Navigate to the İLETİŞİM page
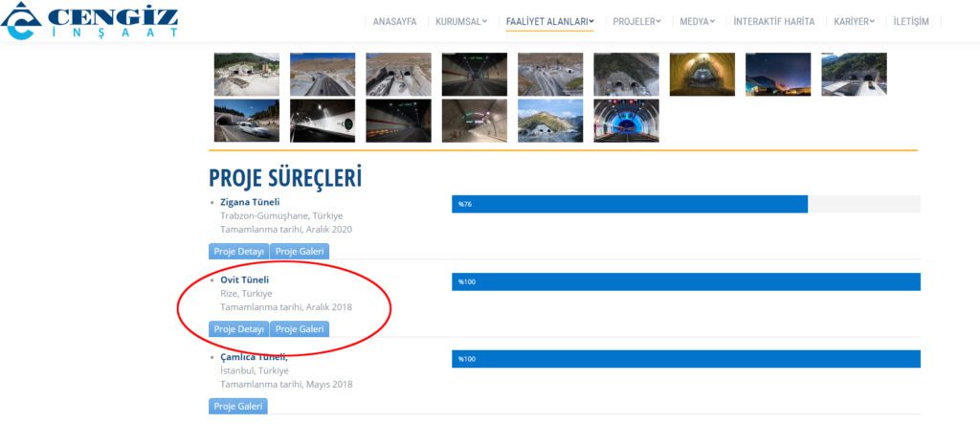Image resolution: width=980 pixels, height=426 pixels. 910,21
